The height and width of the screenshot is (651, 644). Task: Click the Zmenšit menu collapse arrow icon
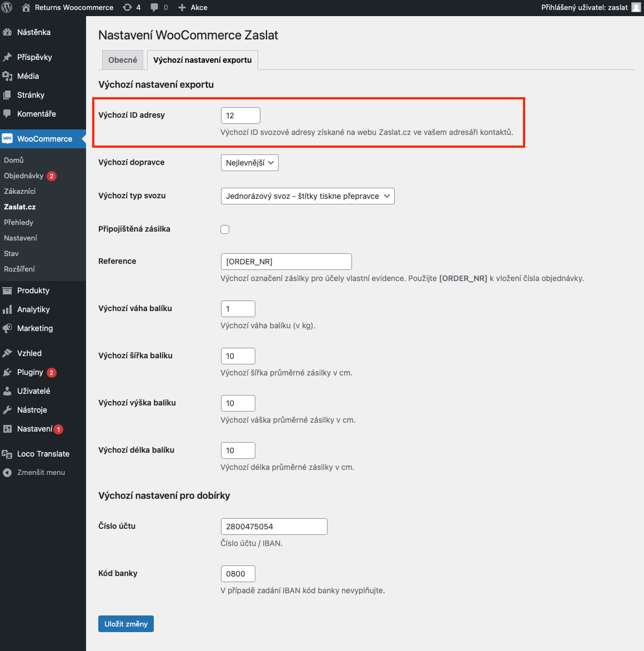(7, 473)
